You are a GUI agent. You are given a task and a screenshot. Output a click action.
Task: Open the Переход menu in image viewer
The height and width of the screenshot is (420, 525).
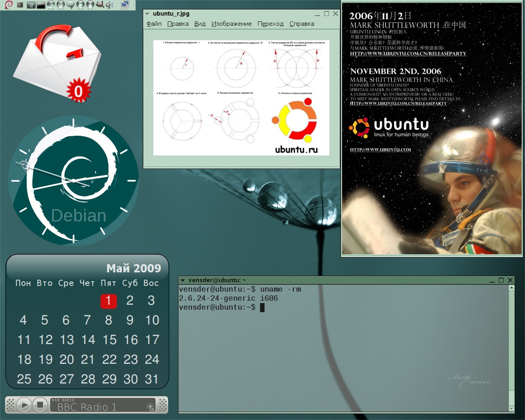[x=270, y=24]
